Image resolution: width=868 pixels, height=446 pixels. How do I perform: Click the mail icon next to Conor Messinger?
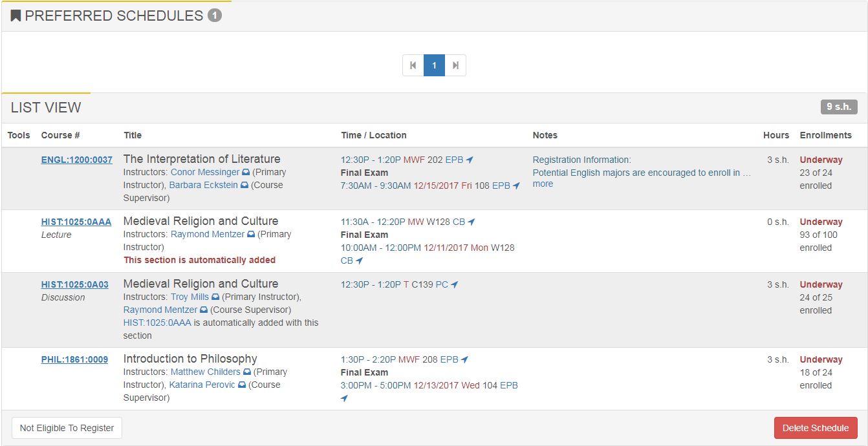pos(246,173)
